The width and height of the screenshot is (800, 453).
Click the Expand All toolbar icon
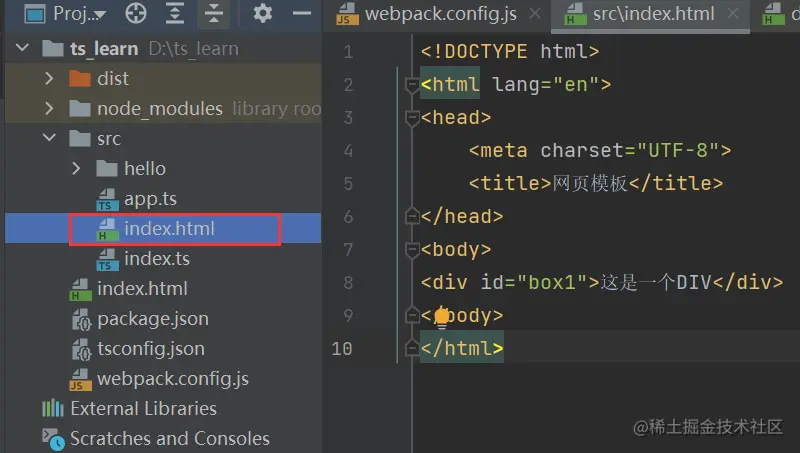175,13
